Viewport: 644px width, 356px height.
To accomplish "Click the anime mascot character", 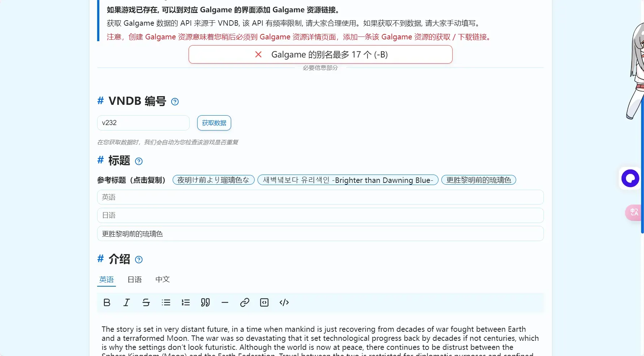I will (x=636, y=71).
